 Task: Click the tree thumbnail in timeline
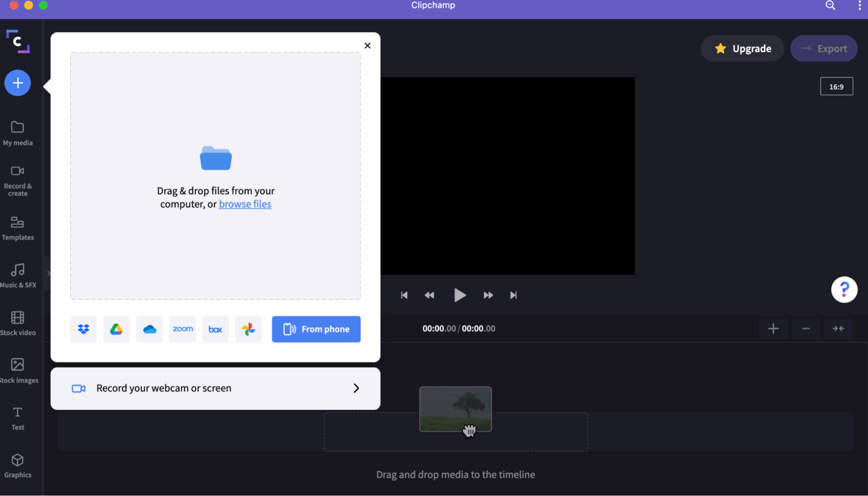point(455,409)
